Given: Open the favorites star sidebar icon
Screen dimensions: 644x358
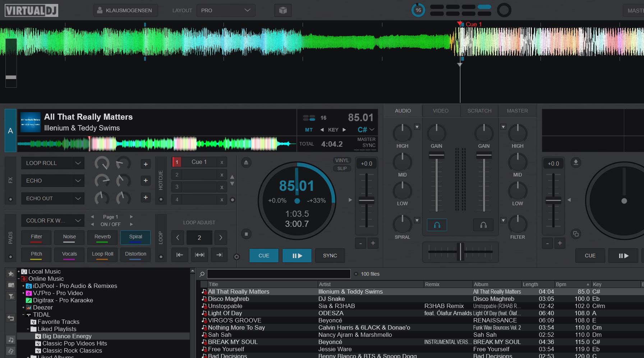Looking at the screenshot, I should [11, 274].
